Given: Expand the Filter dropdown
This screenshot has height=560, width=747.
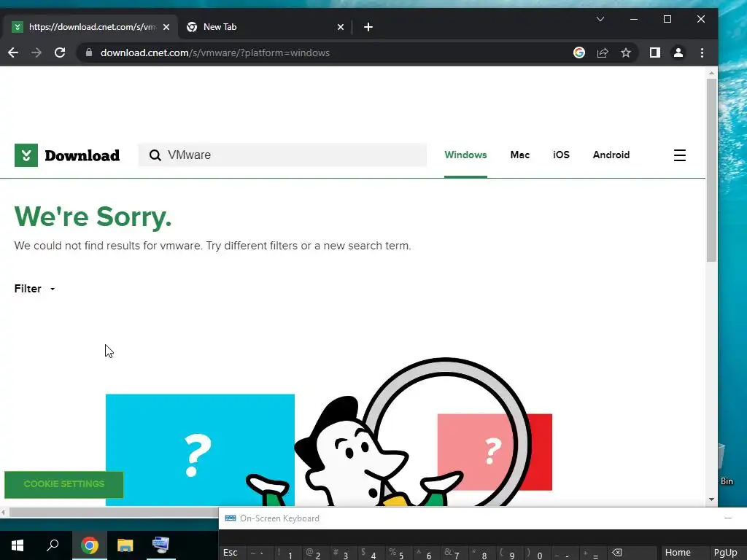Looking at the screenshot, I should 35,289.
